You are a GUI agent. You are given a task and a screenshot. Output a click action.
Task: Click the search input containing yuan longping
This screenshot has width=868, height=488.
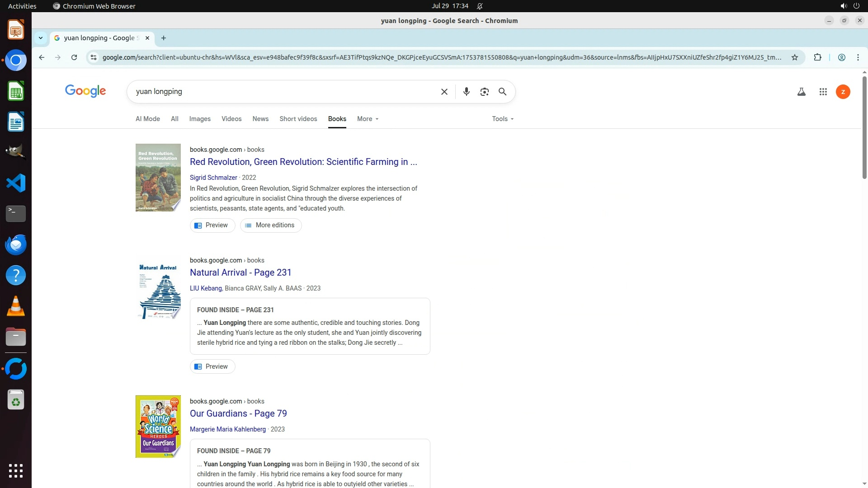285,92
